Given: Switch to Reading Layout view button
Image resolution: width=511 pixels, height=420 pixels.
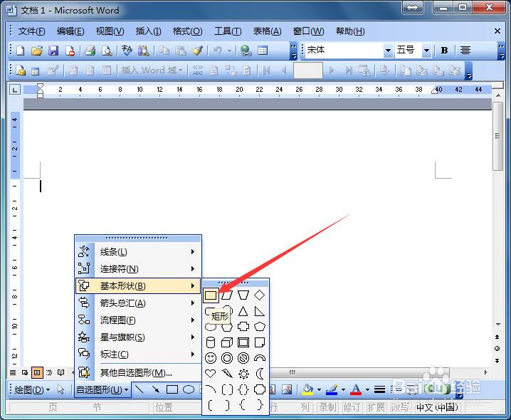Looking at the screenshot, I should point(61,372).
